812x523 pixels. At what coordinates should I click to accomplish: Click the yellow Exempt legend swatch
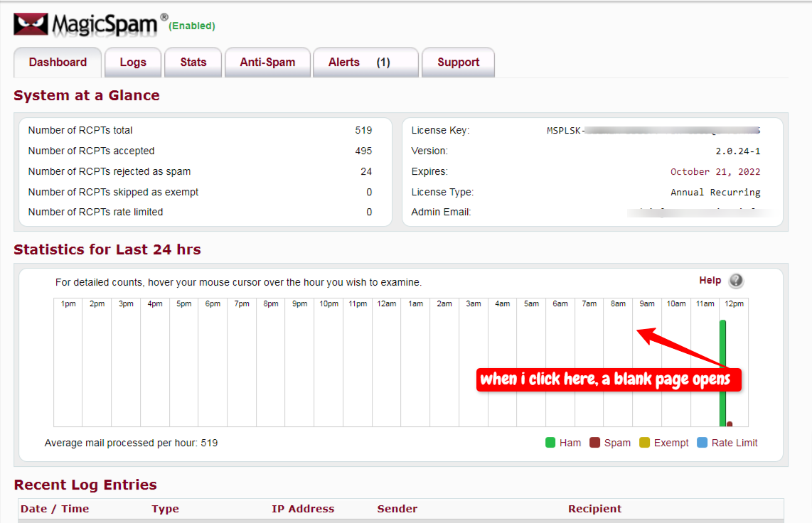tap(644, 443)
